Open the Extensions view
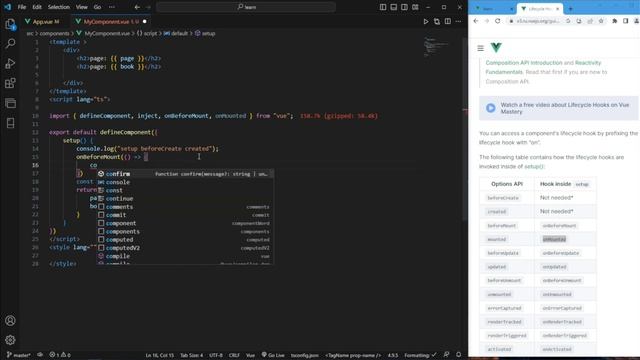 pyautogui.click(x=10, y=83)
